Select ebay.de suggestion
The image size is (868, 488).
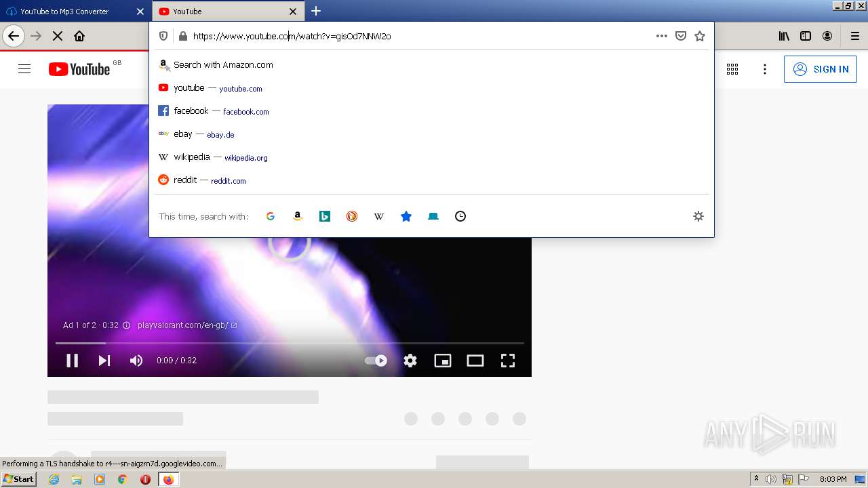point(432,134)
